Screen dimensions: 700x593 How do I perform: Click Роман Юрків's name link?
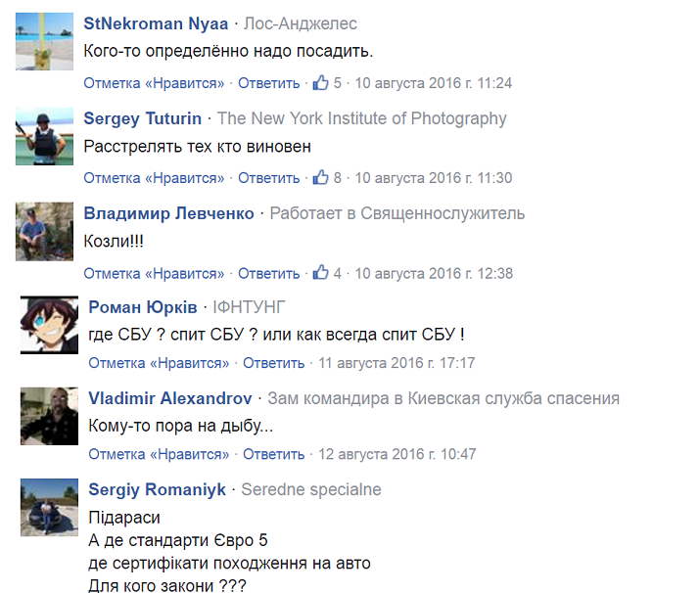tap(143, 307)
